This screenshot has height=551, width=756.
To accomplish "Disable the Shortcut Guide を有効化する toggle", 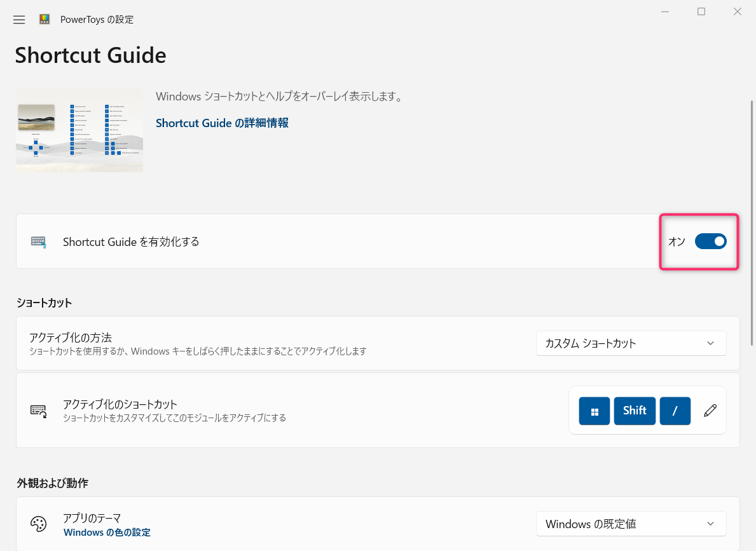I will click(x=710, y=241).
